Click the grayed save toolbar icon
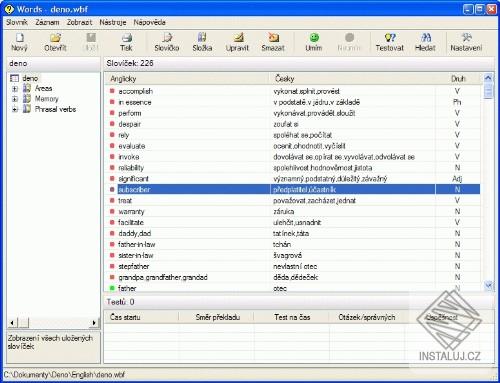The height and width of the screenshot is (383, 500). [x=91, y=37]
